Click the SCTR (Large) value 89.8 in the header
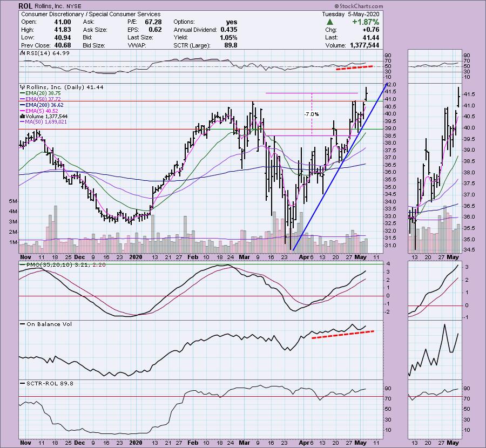The width and height of the screenshot is (486, 448). (231, 45)
